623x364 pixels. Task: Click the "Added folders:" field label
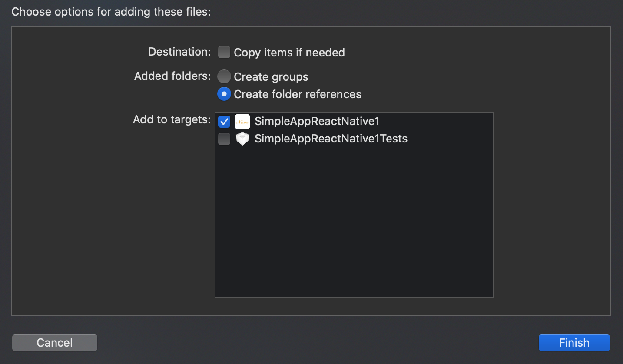coord(172,76)
